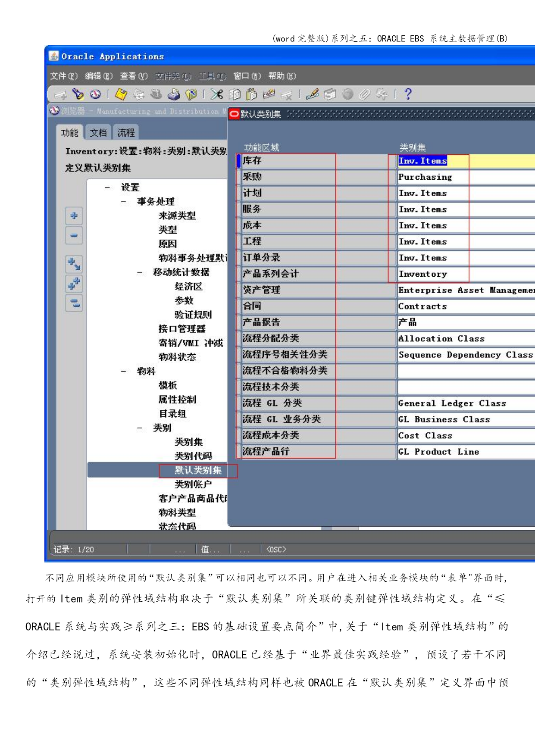Switch to the 功能 tab
This screenshot has height=756, width=535.
coord(69,133)
